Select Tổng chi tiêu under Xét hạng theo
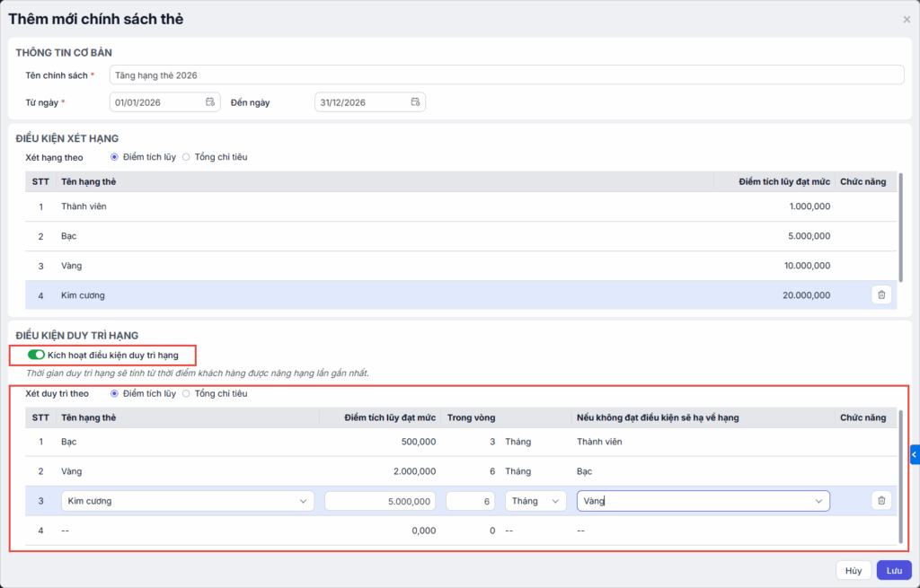 (x=187, y=157)
